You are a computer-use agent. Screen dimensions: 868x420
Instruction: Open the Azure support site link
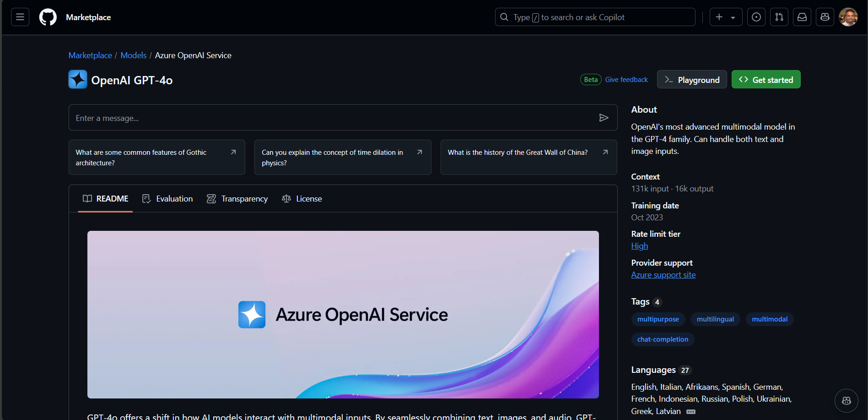pos(663,275)
